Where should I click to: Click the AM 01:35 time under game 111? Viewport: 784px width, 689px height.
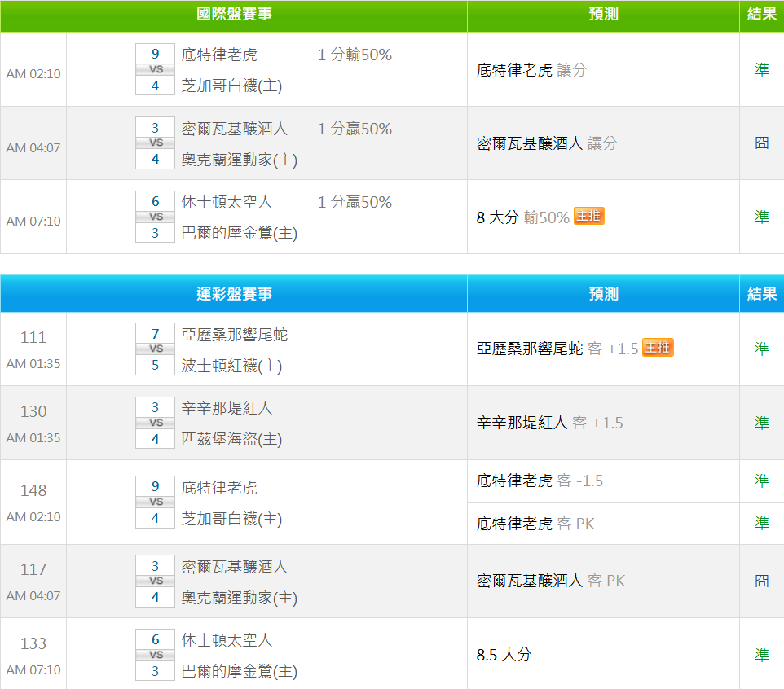tap(33, 364)
